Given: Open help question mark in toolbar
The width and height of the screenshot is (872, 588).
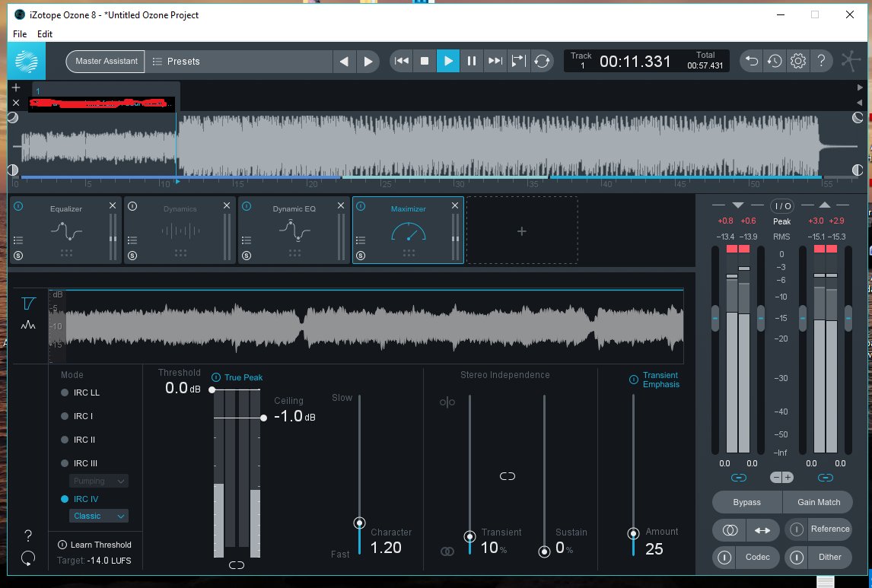Looking at the screenshot, I should click(821, 61).
